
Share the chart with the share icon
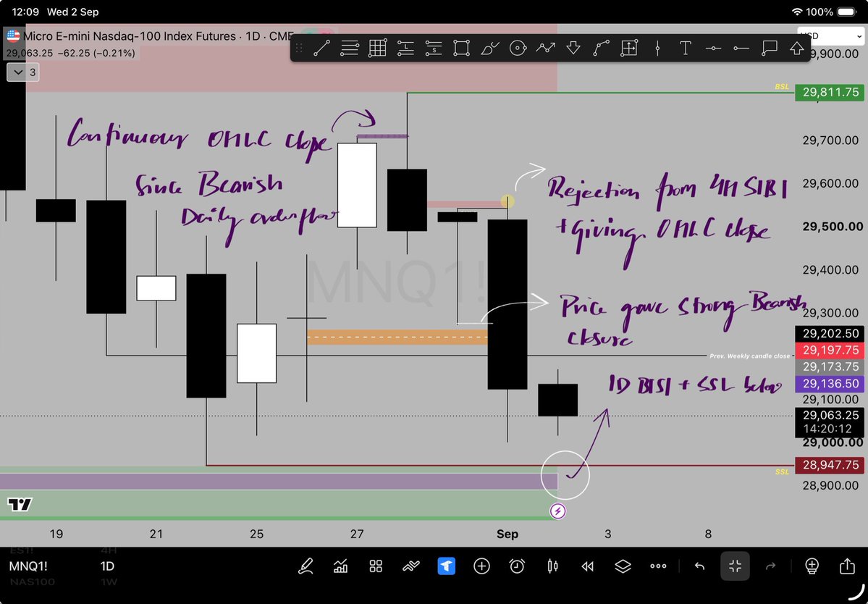click(847, 566)
